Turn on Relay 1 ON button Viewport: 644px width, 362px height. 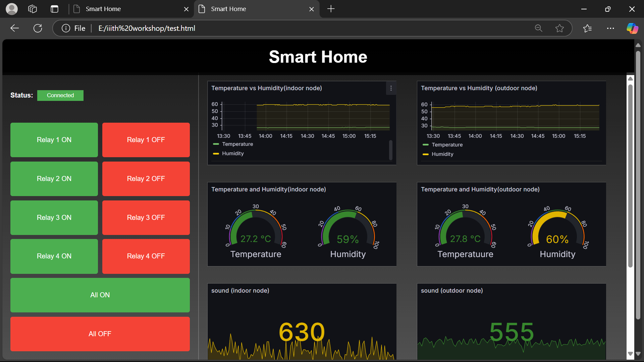[54, 140]
